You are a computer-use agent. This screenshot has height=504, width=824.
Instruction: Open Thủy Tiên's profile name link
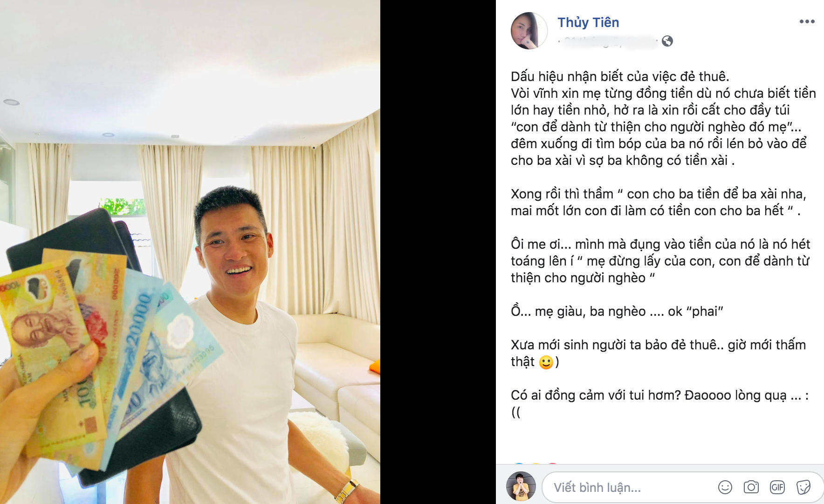[588, 22]
